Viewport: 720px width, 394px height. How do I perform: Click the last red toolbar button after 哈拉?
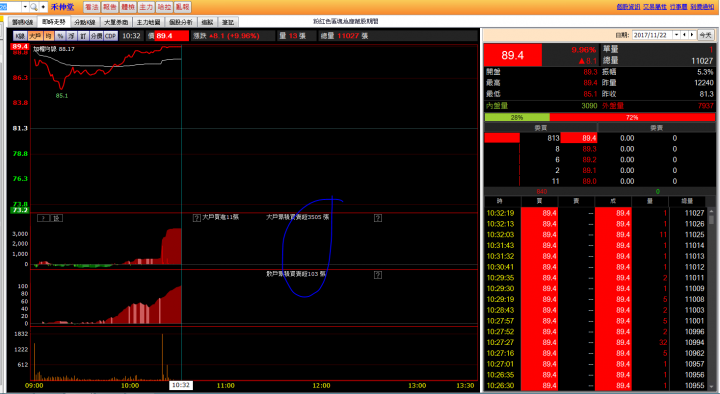coord(182,7)
